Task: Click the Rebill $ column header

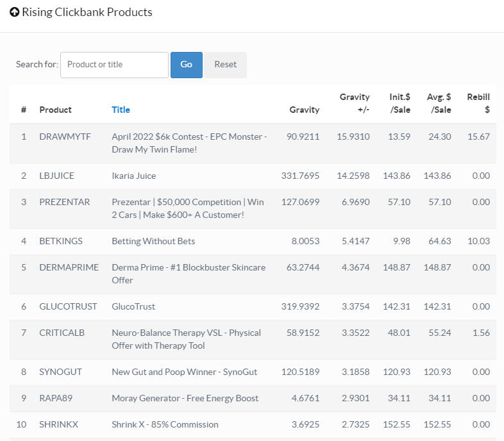Action: [x=478, y=103]
